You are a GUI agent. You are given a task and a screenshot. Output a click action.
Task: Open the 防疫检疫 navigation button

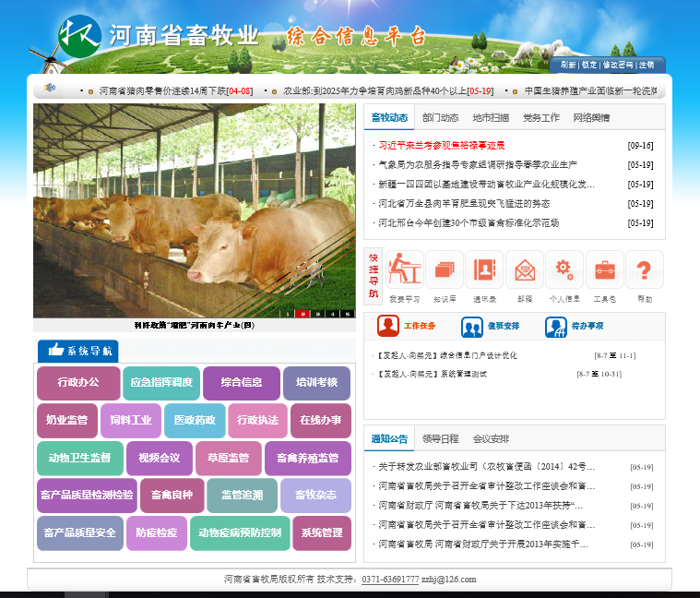click(x=156, y=533)
